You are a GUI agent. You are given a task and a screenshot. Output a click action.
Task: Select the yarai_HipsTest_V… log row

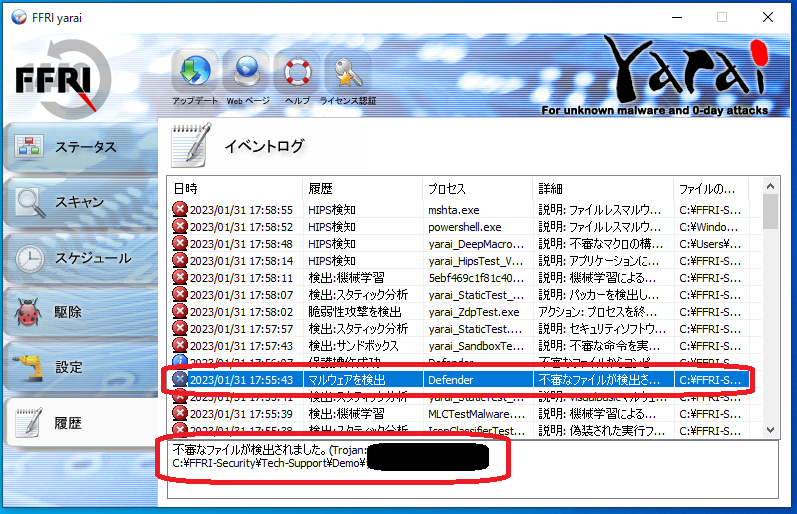459,261
